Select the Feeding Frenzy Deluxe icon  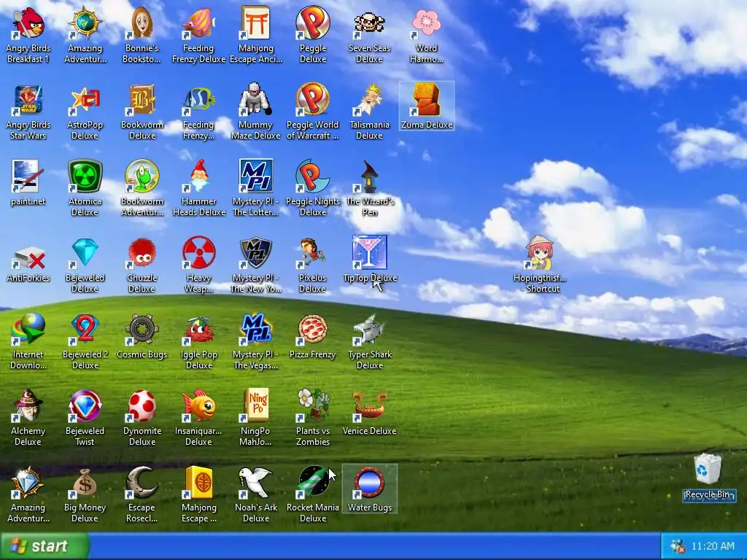point(198,23)
